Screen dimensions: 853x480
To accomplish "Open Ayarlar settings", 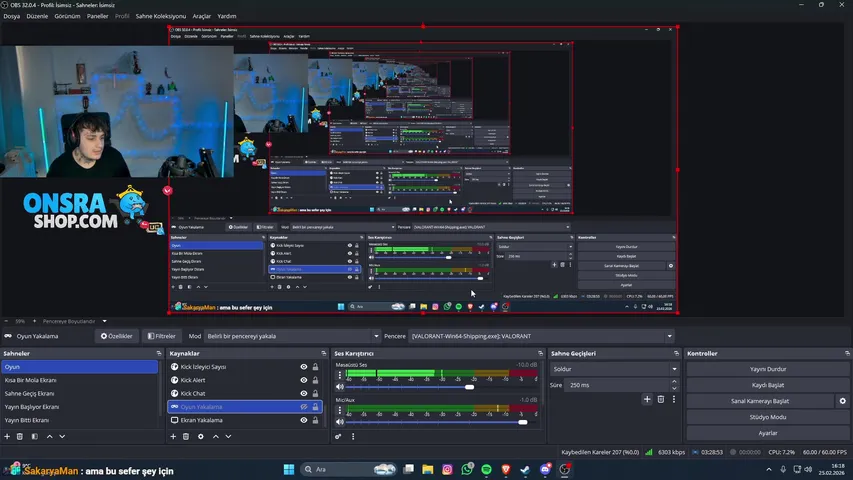I will click(x=768, y=433).
